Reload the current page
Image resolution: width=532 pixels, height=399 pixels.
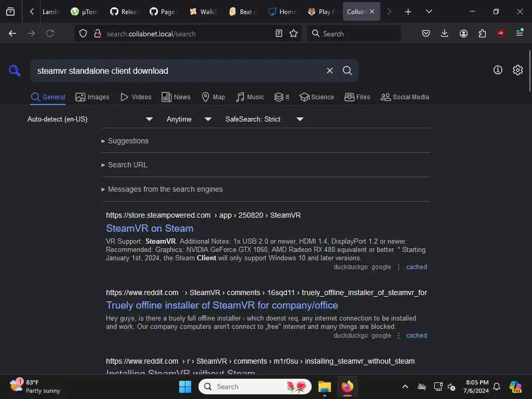coord(50,34)
